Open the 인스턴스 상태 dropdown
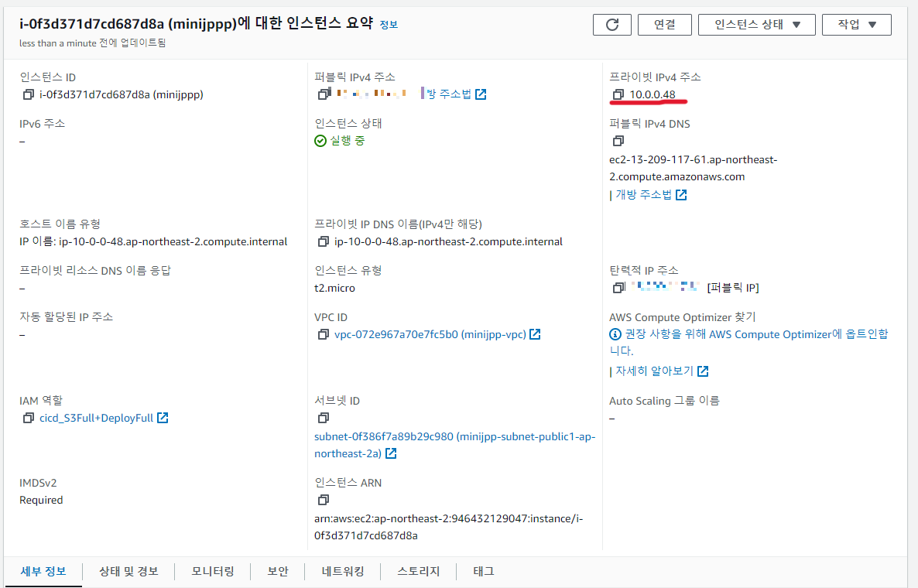This screenshot has height=588, width=918. coord(756,25)
